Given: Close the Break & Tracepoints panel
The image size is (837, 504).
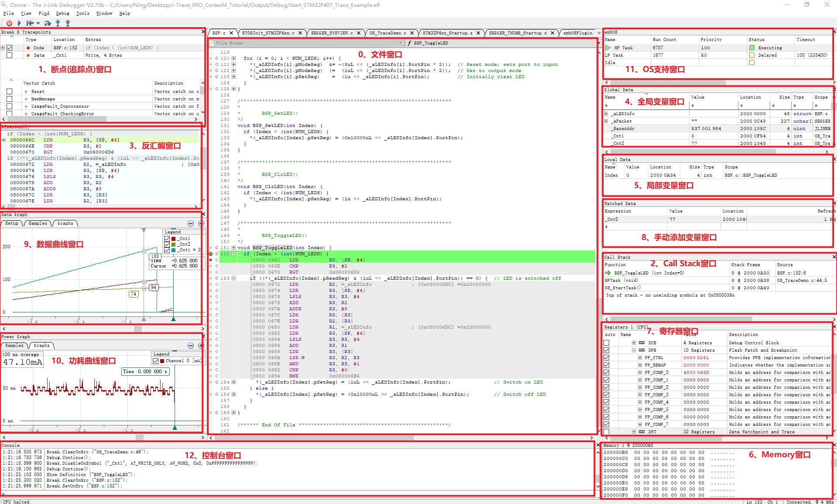Looking at the screenshot, I should (x=203, y=32).
